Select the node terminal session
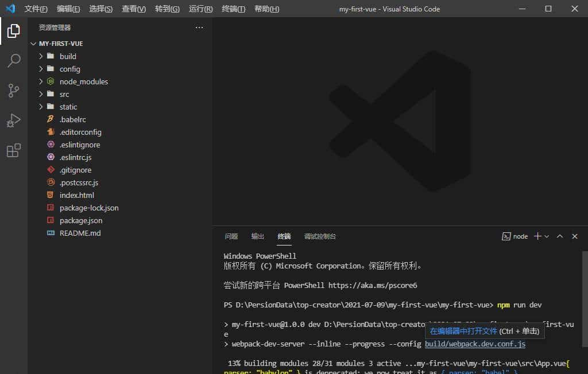Viewport: 588px width, 374px height. [514, 236]
